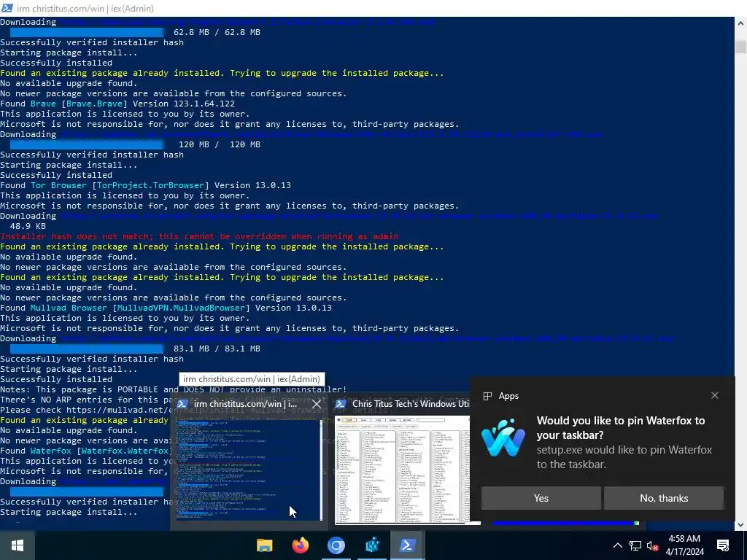Click Yes to pin Waterfox
Screen dimensions: 747x560
click(x=541, y=498)
